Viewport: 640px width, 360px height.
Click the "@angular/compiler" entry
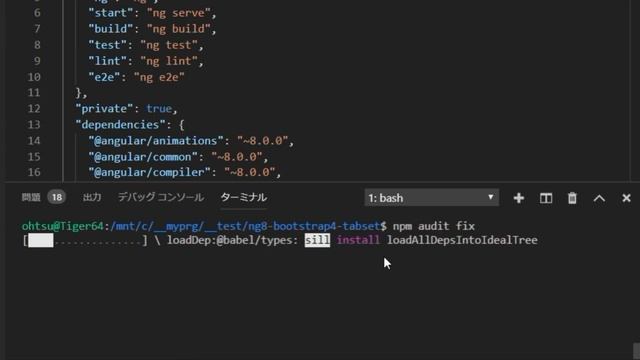(149, 172)
